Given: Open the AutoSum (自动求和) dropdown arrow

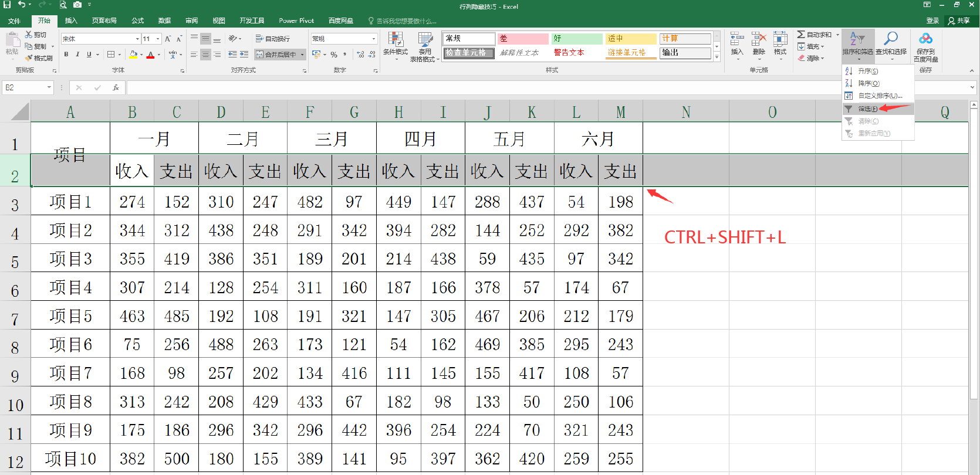Looking at the screenshot, I should pyautogui.click(x=837, y=35).
